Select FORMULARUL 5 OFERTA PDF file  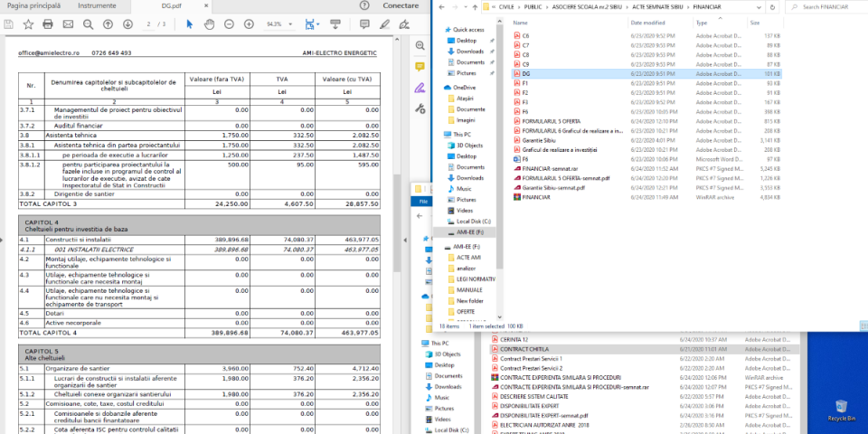(x=551, y=121)
